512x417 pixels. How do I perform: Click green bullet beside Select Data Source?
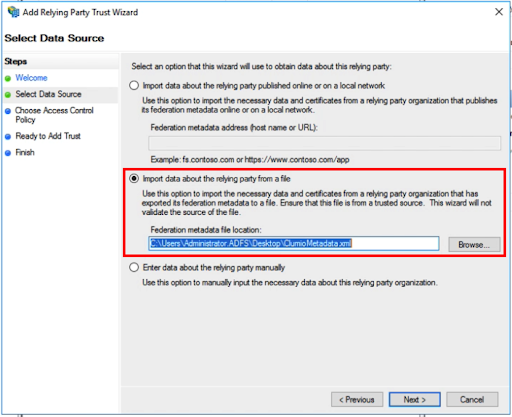[8, 95]
